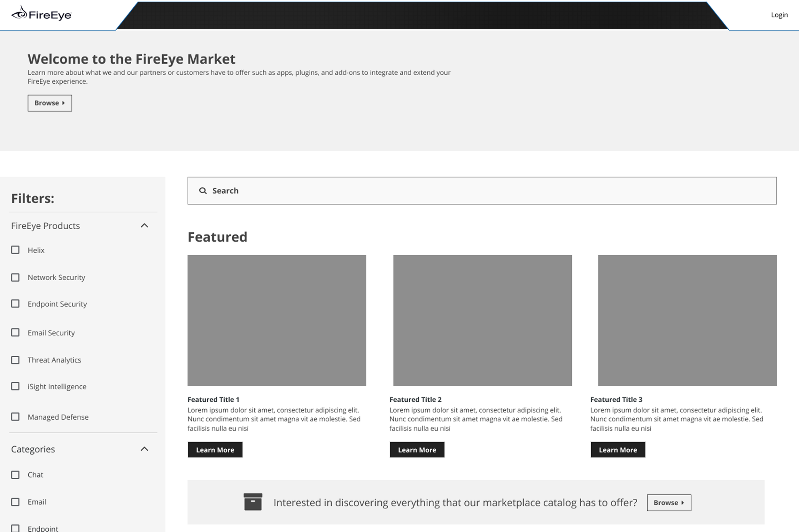Open the Featured Title 1 image thumbnail
This screenshot has height=532, width=799.
click(276, 320)
